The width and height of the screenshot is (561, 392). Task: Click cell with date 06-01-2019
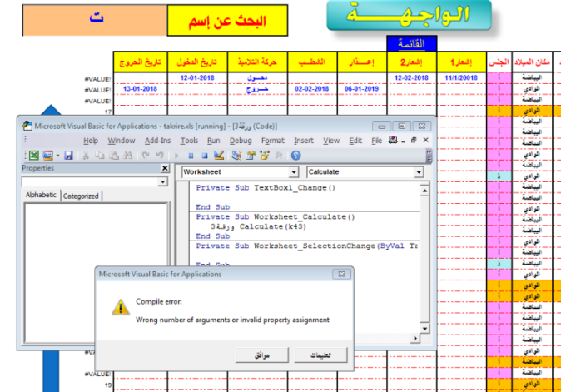click(362, 89)
